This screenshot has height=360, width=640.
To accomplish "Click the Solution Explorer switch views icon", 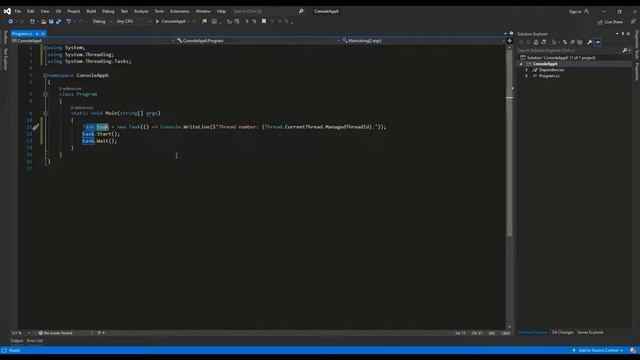I will [544, 42].
